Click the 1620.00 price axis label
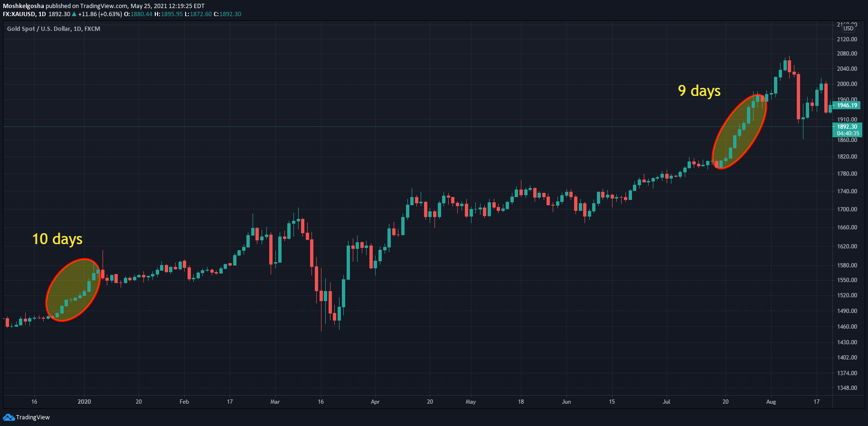The width and height of the screenshot is (868, 426). [x=847, y=246]
